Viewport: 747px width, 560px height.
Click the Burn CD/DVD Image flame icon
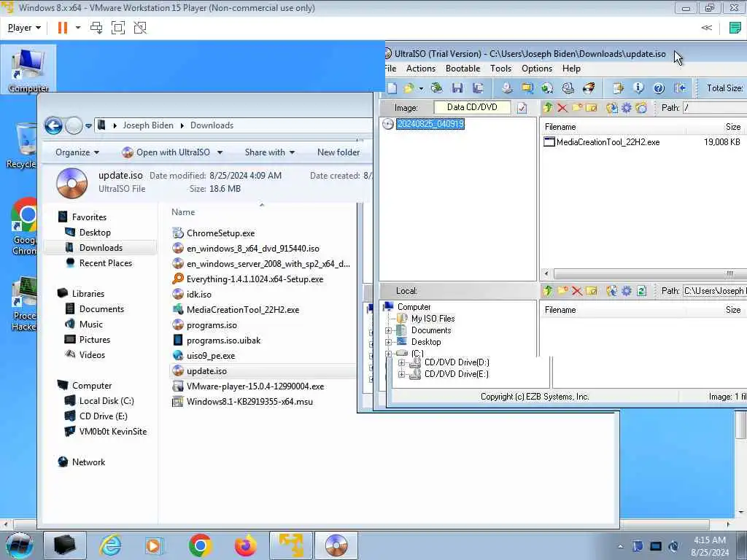click(x=589, y=88)
